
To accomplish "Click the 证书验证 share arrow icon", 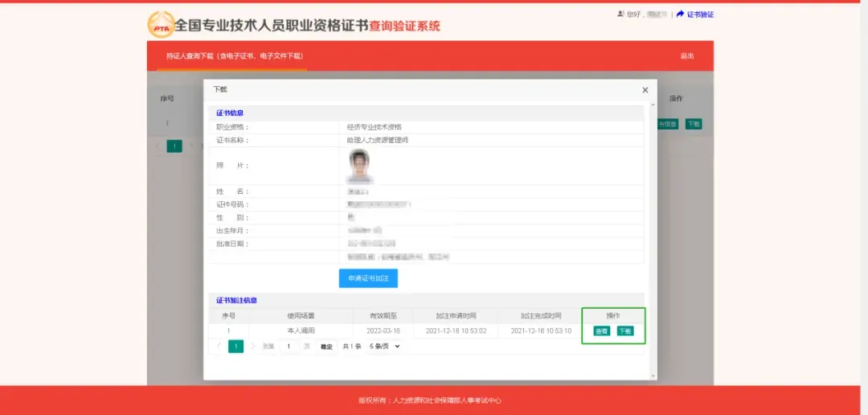I will point(681,14).
